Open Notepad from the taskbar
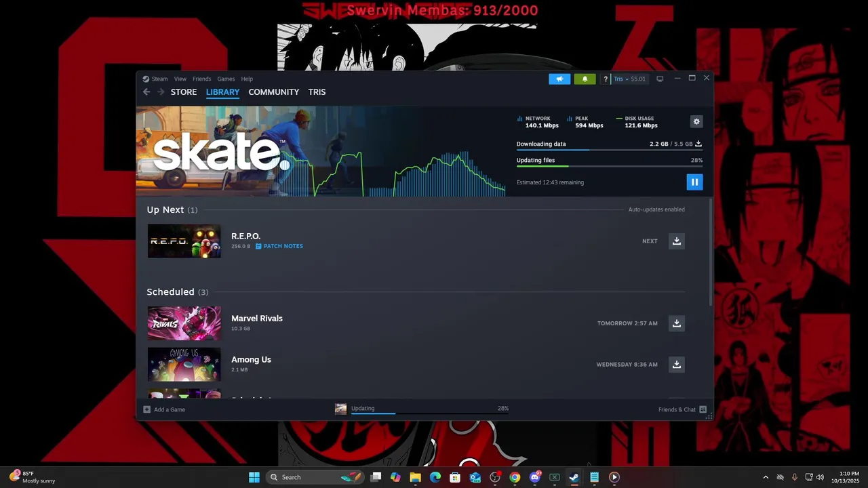This screenshot has width=868, height=488. point(594,477)
